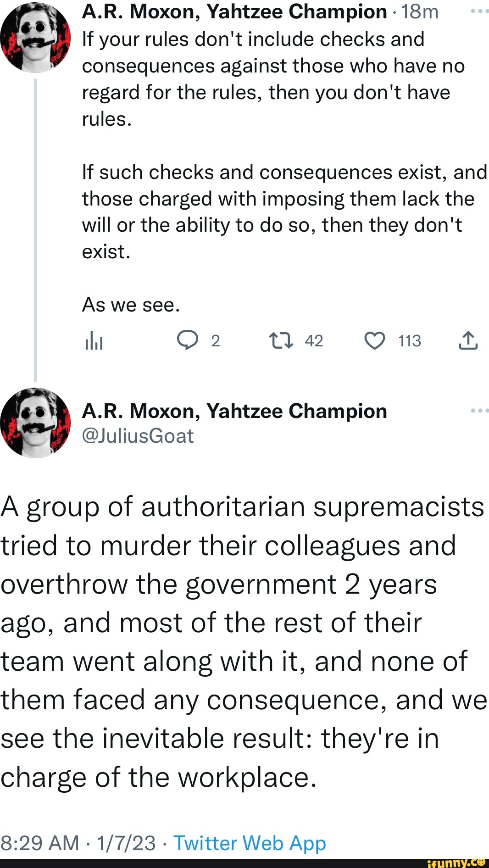Click the 18m timestamp on first tweet
The height and width of the screenshot is (868, 489).
click(420, 12)
